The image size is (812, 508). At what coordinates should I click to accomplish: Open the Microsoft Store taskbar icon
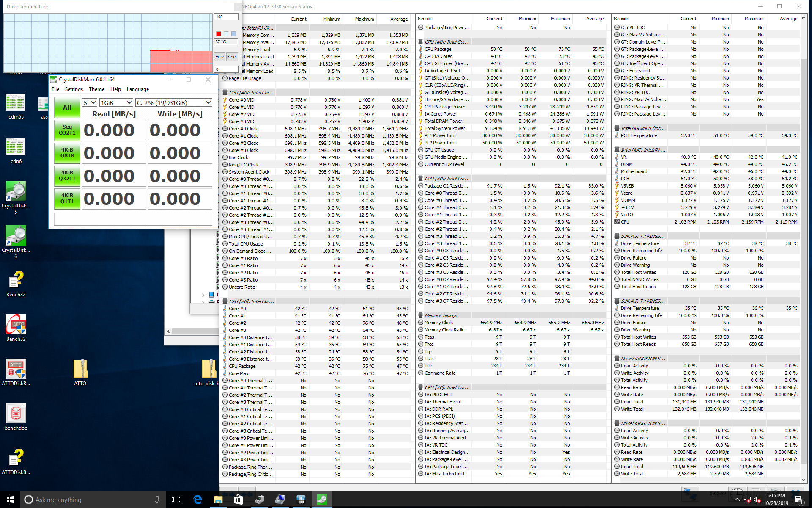click(x=239, y=500)
